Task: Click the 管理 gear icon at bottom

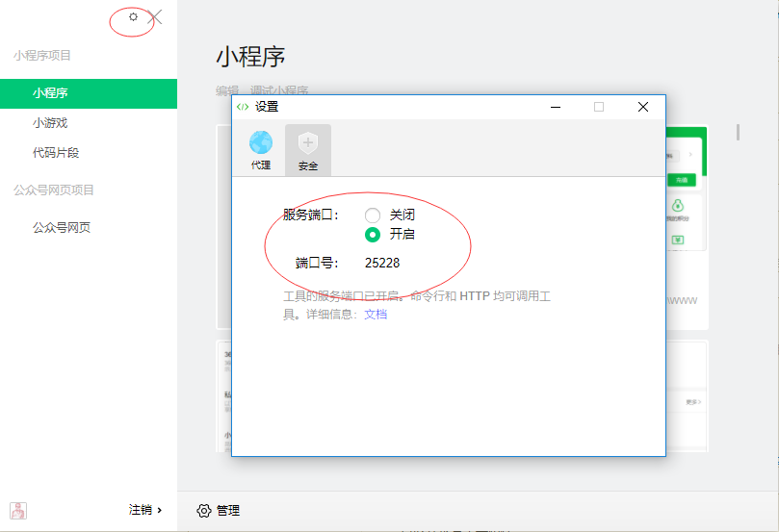Action: click(203, 510)
